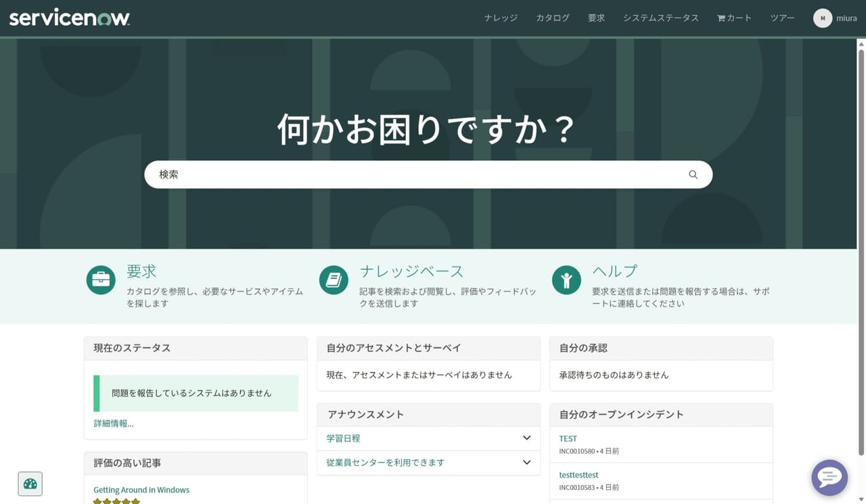Click the 詳細情報... link
This screenshot has width=866, height=504.
(x=114, y=423)
